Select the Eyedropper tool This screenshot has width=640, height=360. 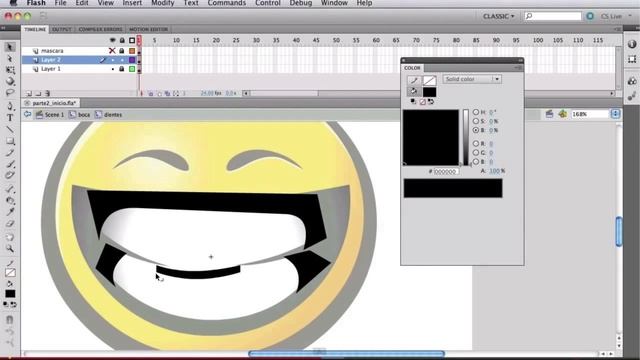click(10, 212)
